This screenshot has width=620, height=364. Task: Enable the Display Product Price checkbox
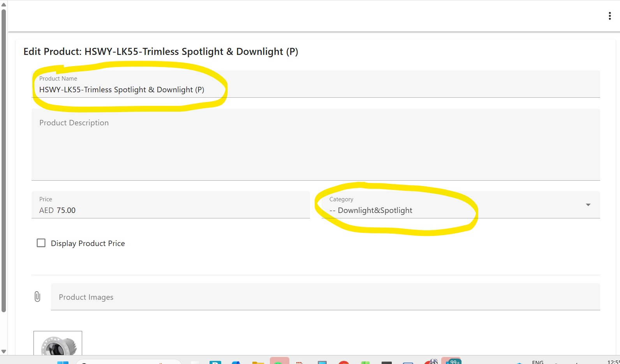point(41,243)
